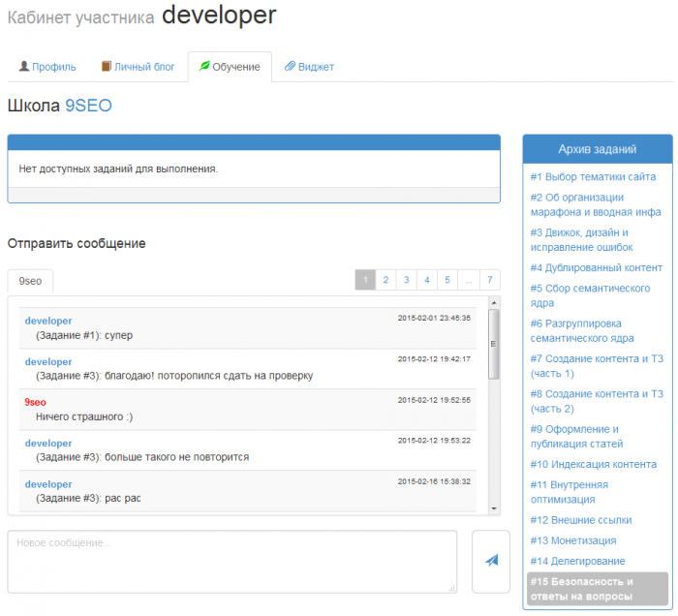Click the paper plane send icon

coord(491,561)
